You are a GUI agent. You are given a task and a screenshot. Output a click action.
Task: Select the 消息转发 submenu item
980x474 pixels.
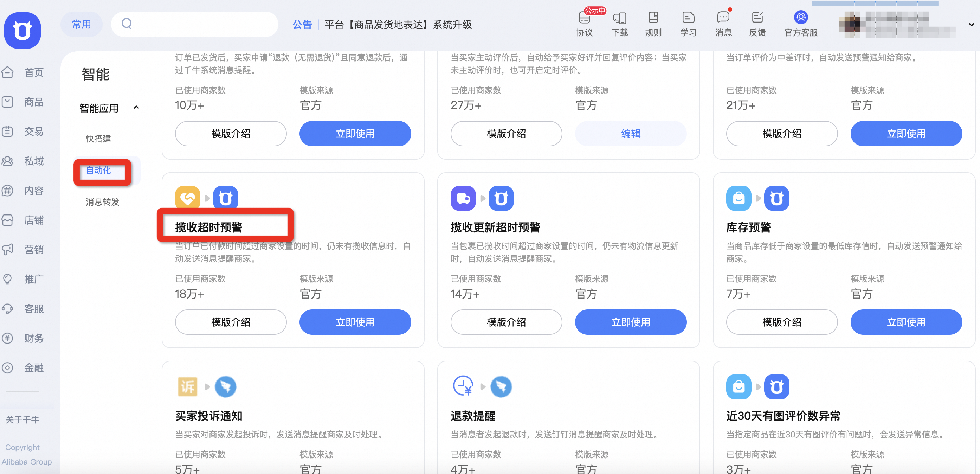click(102, 202)
